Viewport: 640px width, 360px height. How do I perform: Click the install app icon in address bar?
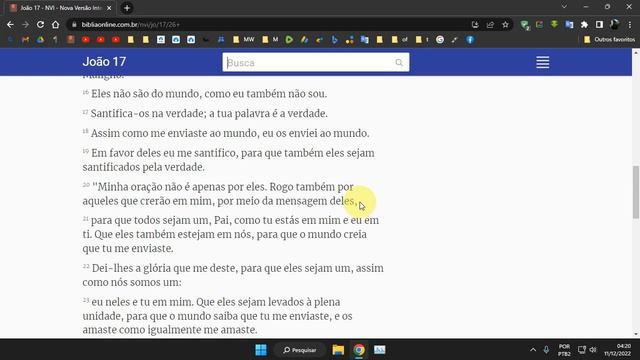click(475, 24)
